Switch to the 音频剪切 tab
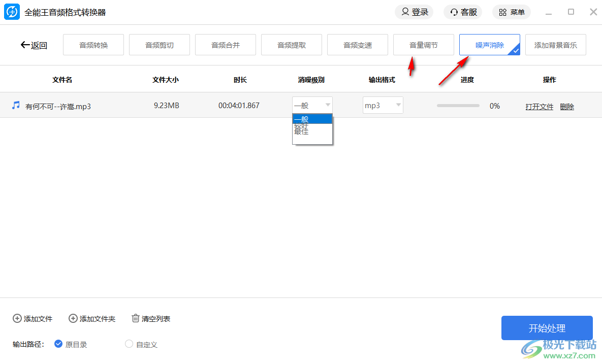The height and width of the screenshot is (364, 602). coord(159,45)
